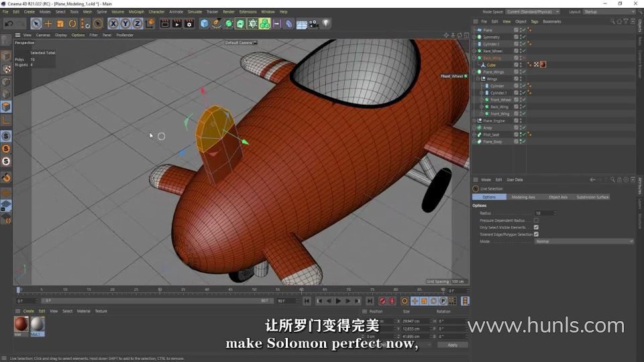The width and height of the screenshot is (644, 362).
Task: Click the MoGraph Cloner icon
Action: pos(265,24)
